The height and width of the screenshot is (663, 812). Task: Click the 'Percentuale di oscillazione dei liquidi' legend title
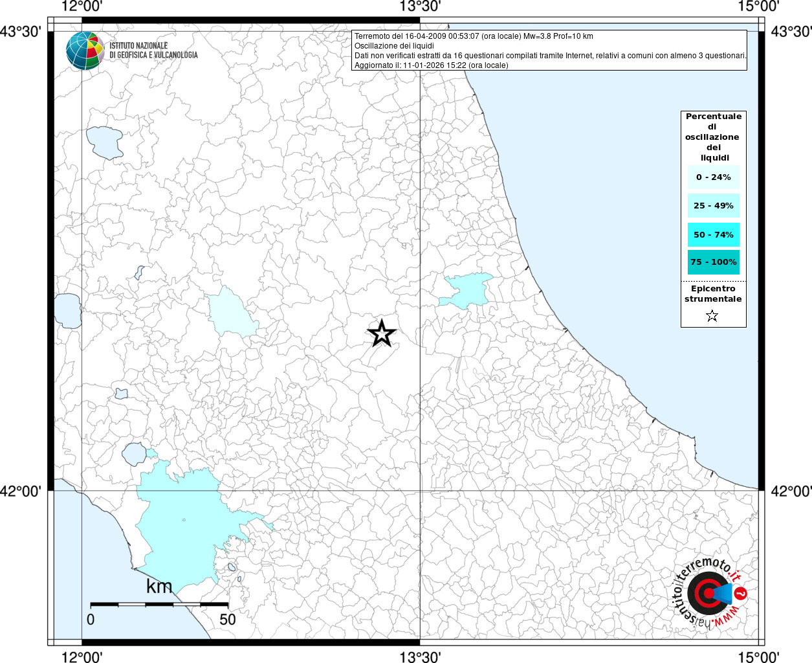pos(713,137)
